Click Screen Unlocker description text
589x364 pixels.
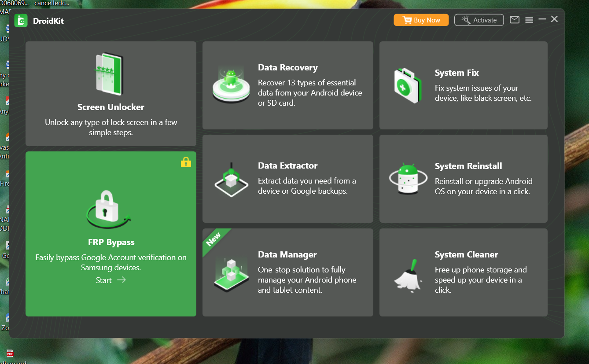click(111, 128)
